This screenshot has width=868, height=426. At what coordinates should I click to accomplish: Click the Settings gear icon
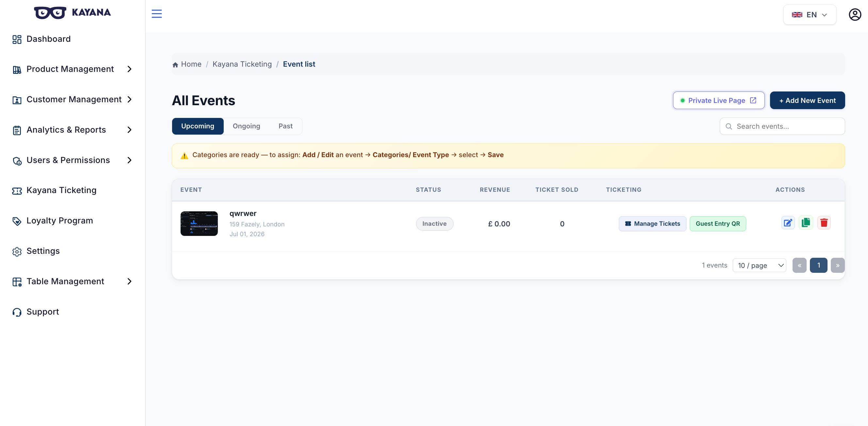[x=17, y=252]
